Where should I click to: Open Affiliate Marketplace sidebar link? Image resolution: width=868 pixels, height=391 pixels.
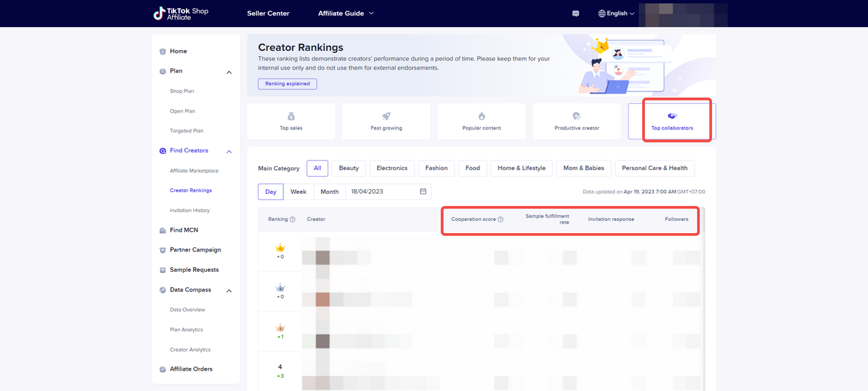194,171
